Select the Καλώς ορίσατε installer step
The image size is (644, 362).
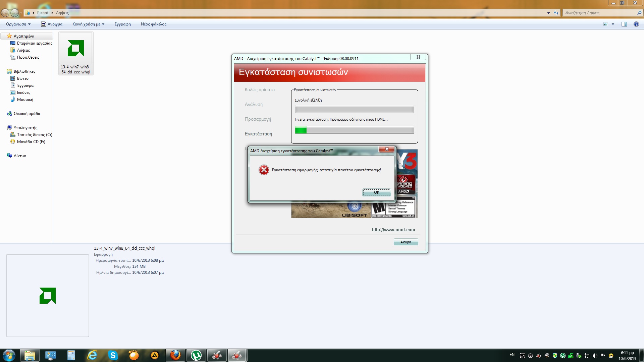260,90
